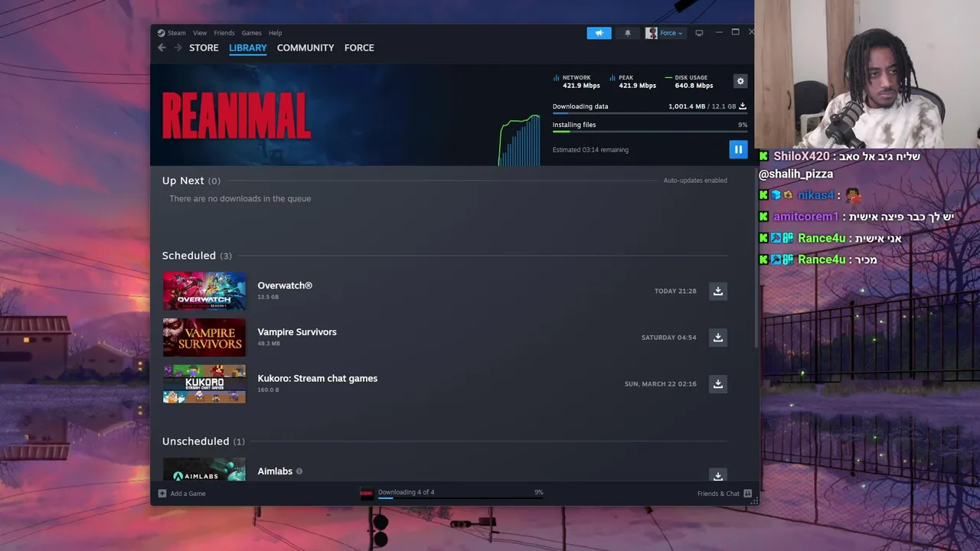Switch to the LIBRARY tab
Image resolution: width=980 pixels, height=551 pixels.
click(x=247, y=47)
